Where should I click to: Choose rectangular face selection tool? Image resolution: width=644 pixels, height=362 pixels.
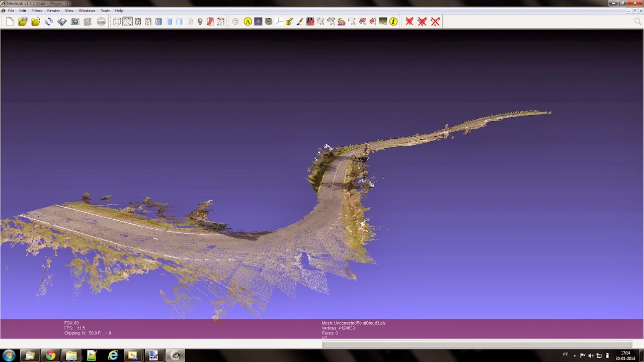point(352,22)
